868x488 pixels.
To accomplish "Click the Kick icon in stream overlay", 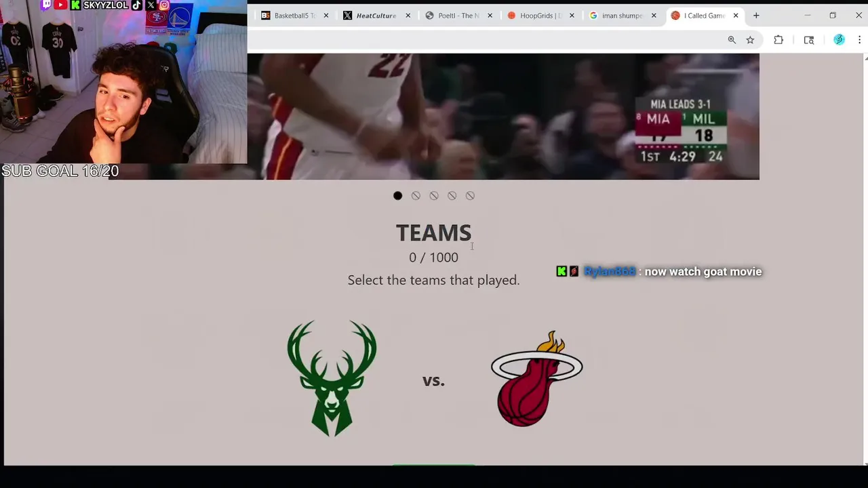I will [x=75, y=5].
